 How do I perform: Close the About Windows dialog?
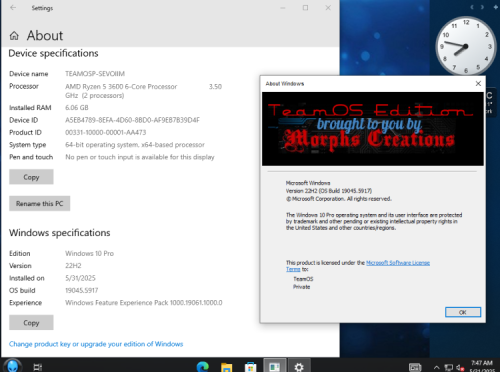[x=478, y=83]
